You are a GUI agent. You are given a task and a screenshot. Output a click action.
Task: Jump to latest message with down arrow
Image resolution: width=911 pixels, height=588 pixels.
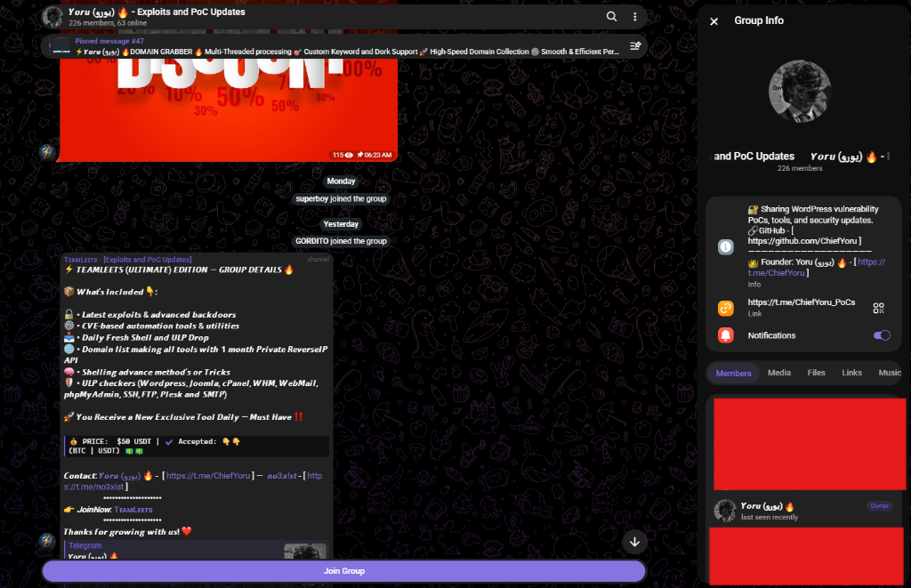pyautogui.click(x=634, y=542)
